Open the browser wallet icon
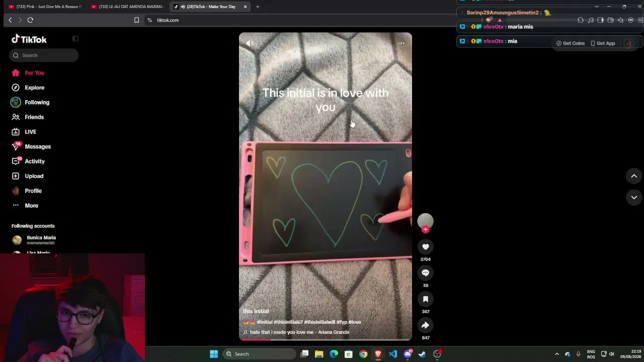The width and height of the screenshot is (644, 362). 610,20
